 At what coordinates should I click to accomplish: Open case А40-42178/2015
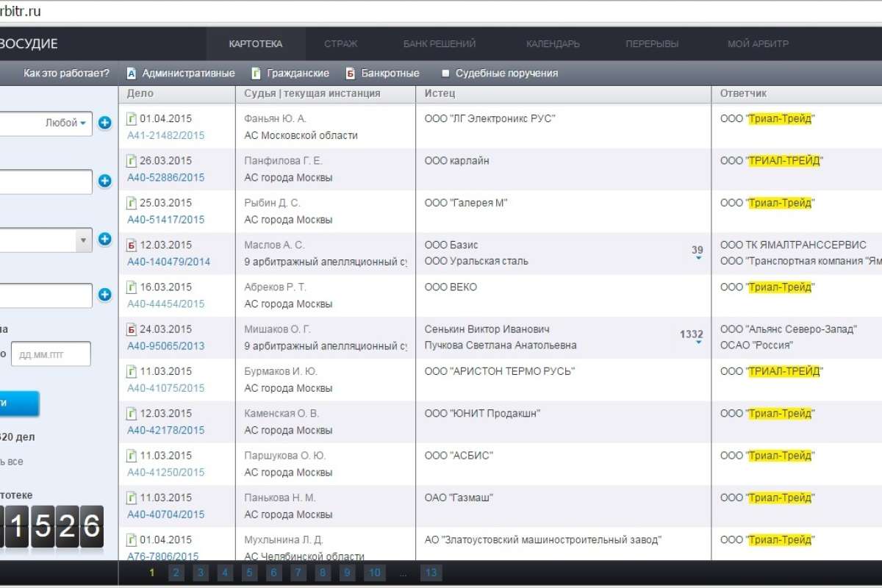click(166, 429)
